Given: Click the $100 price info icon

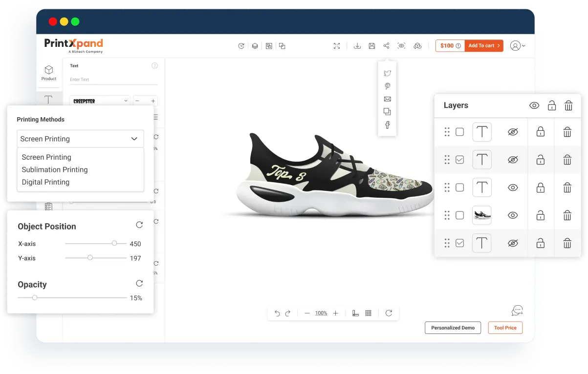Looking at the screenshot, I should pyautogui.click(x=458, y=46).
